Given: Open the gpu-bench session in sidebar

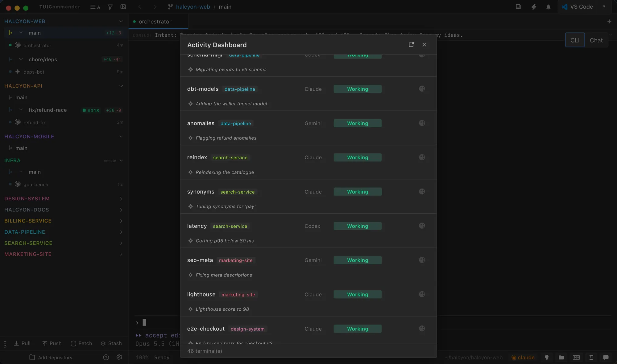Looking at the screenshot, I should pos(64,184).
